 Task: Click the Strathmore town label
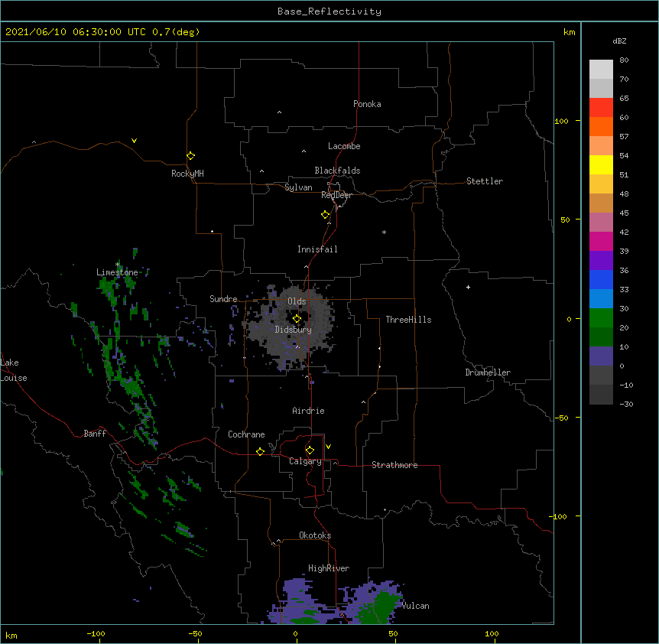point(394,465)
